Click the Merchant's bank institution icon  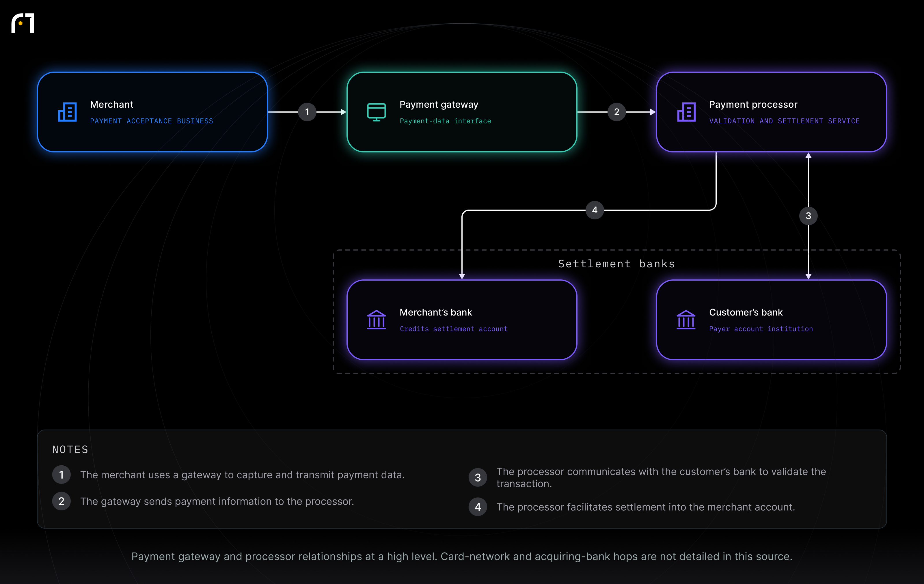(377, 320)
